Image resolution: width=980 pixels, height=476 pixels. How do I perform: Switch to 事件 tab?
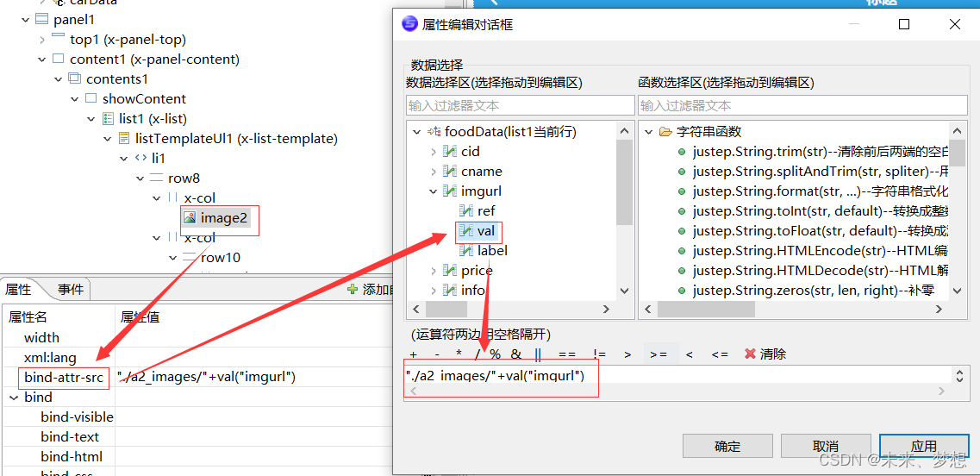(71, 288)
